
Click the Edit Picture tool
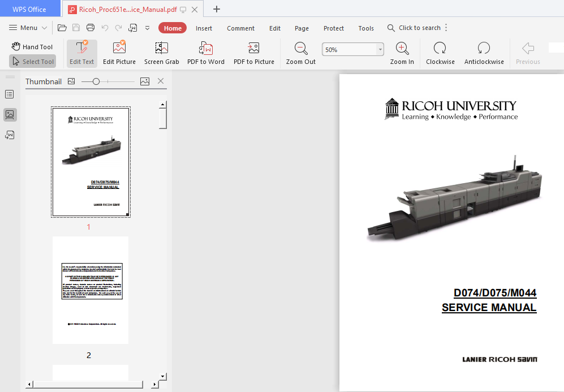click(119, 53)
